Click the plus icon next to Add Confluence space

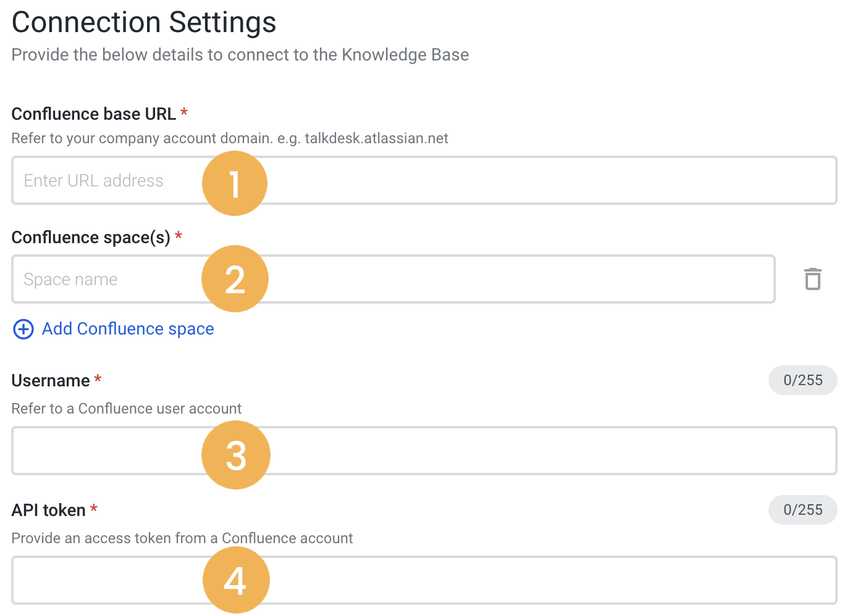(x=23, y=329)
